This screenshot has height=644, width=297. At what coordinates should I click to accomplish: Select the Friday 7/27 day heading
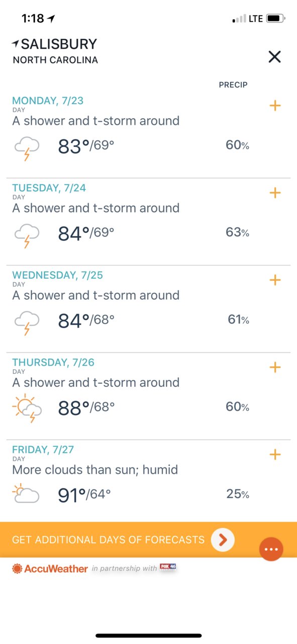43,449
